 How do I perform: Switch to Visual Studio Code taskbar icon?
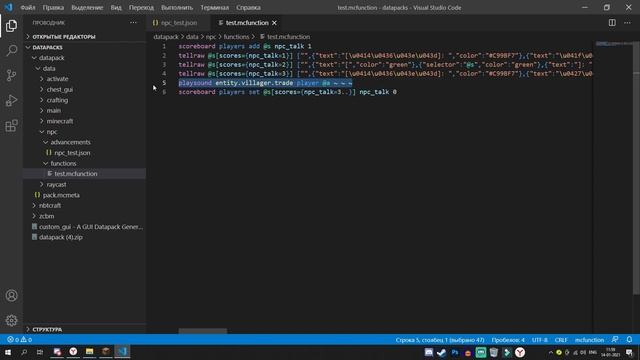pyautogui.click(x=122, y=351)
